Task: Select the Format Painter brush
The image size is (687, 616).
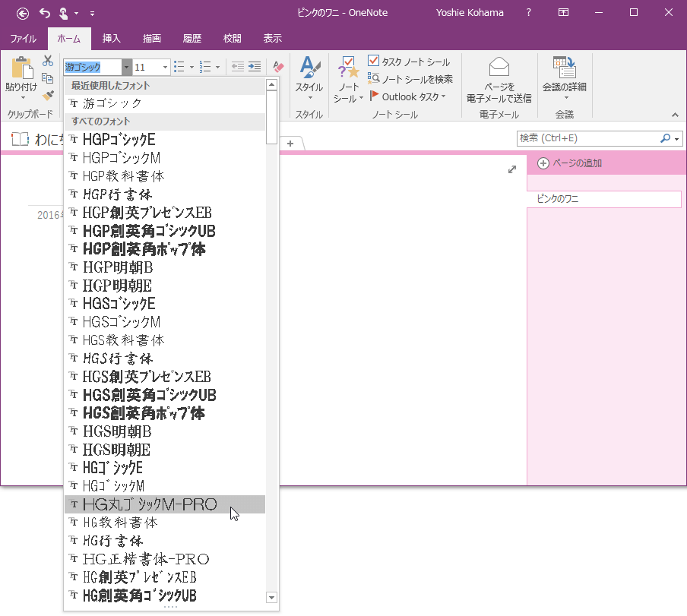Action: [48, 95]
